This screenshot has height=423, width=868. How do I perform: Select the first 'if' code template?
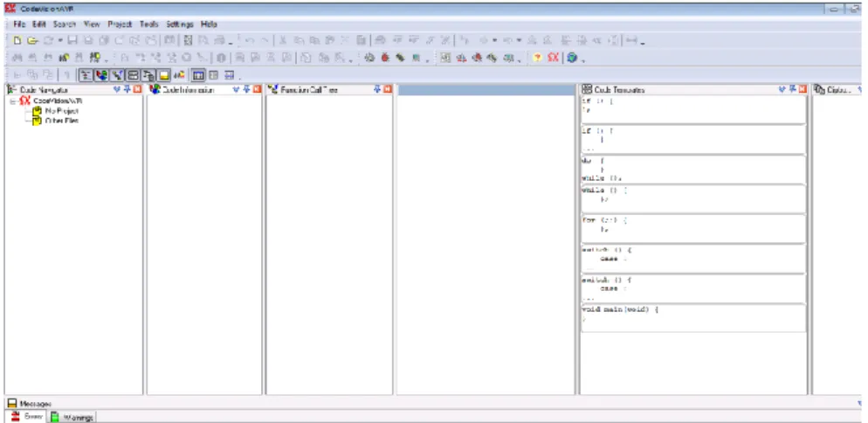(693, 110)
